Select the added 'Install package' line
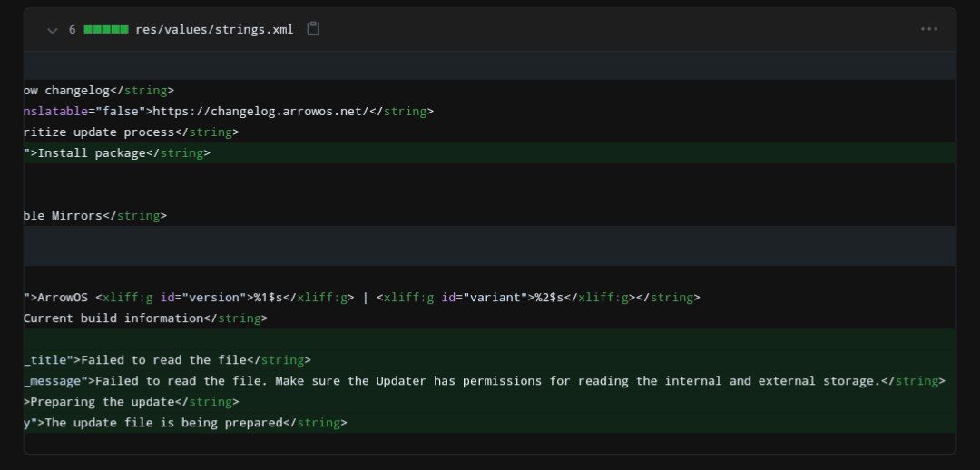The image size is (980, 470). tap(489, 153)
